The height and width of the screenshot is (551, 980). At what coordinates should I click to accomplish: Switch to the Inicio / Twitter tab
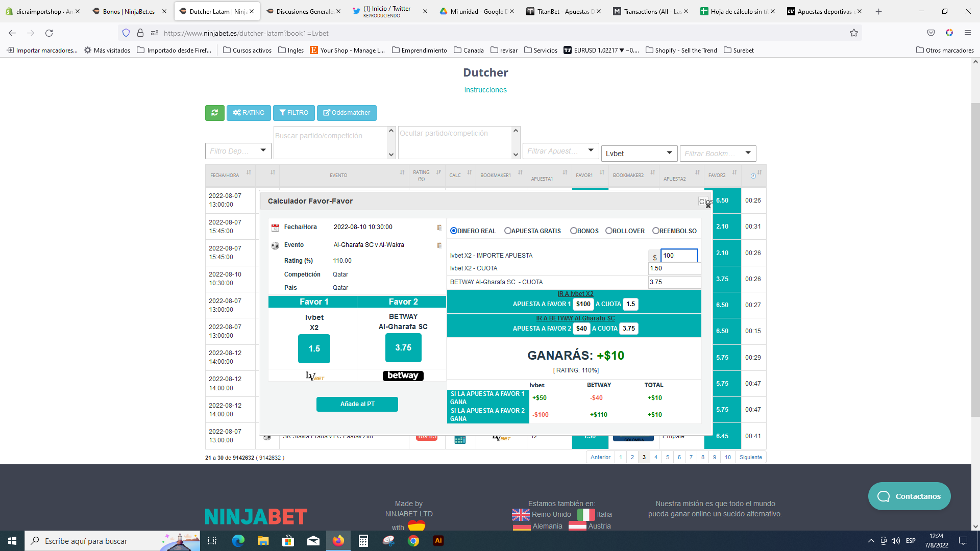(x=390, y=11)
